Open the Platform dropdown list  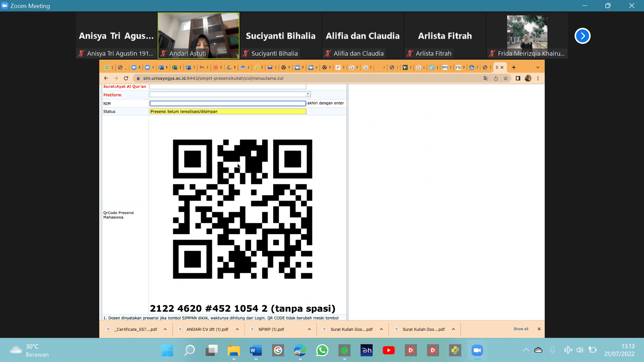(x=308, y=95)
